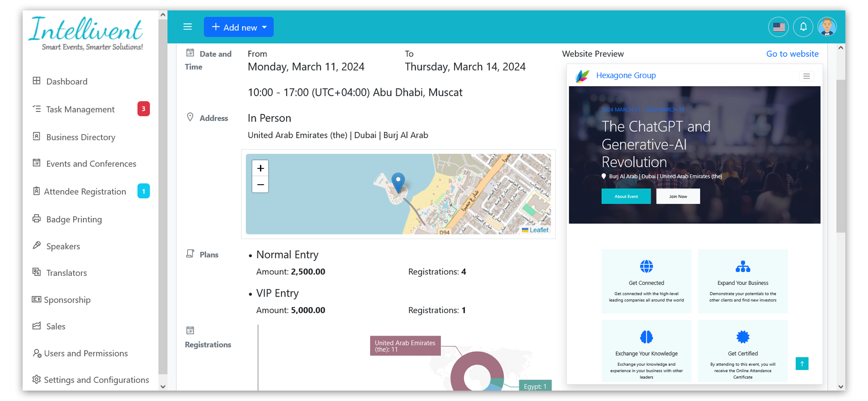Click the Intellivent logo
The width and height of the screenshot is (868, 401).
click(86, 34)
